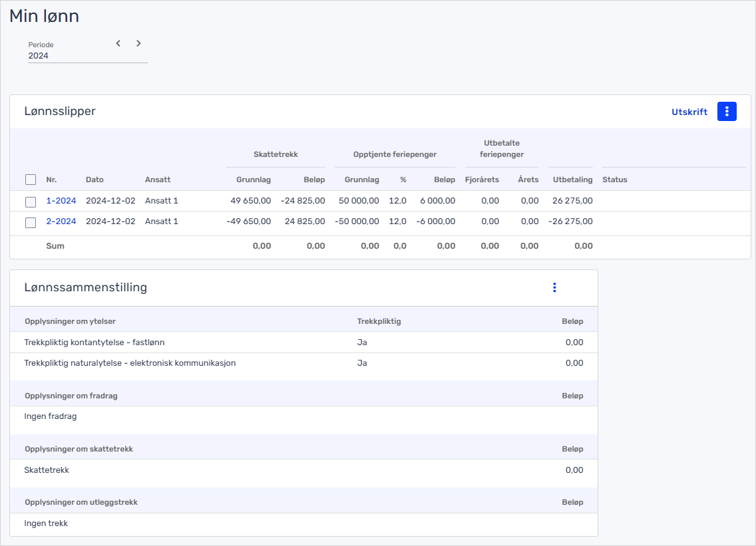Viewport: 756px width, 546px height.
Task: Click the Min lønn page heading
Action: coord(45,16)
